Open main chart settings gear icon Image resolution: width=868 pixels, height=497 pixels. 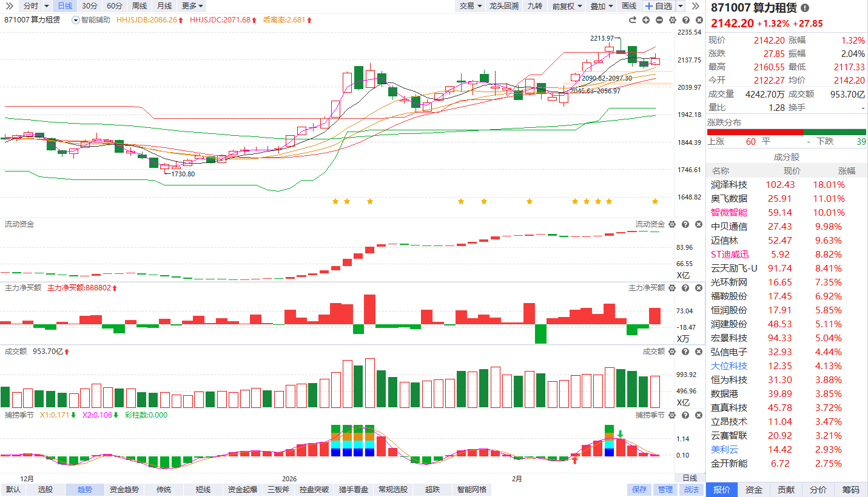(x=673, y=20)
